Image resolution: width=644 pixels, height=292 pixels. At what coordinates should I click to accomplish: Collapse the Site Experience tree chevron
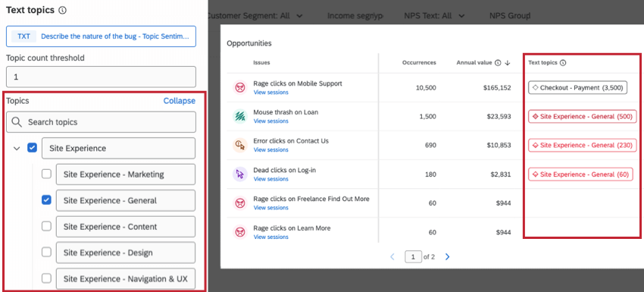pyautogui.click(x=17, y=149)
